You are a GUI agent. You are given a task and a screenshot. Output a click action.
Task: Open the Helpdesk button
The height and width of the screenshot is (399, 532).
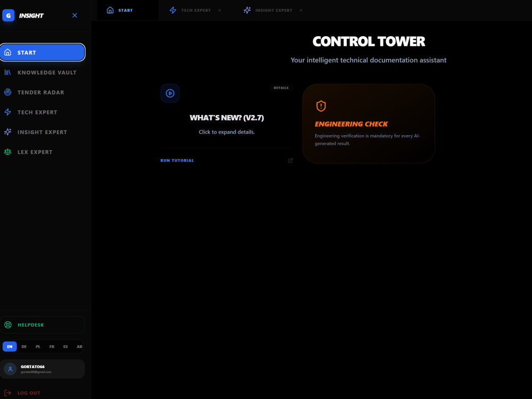pos(43,325)
